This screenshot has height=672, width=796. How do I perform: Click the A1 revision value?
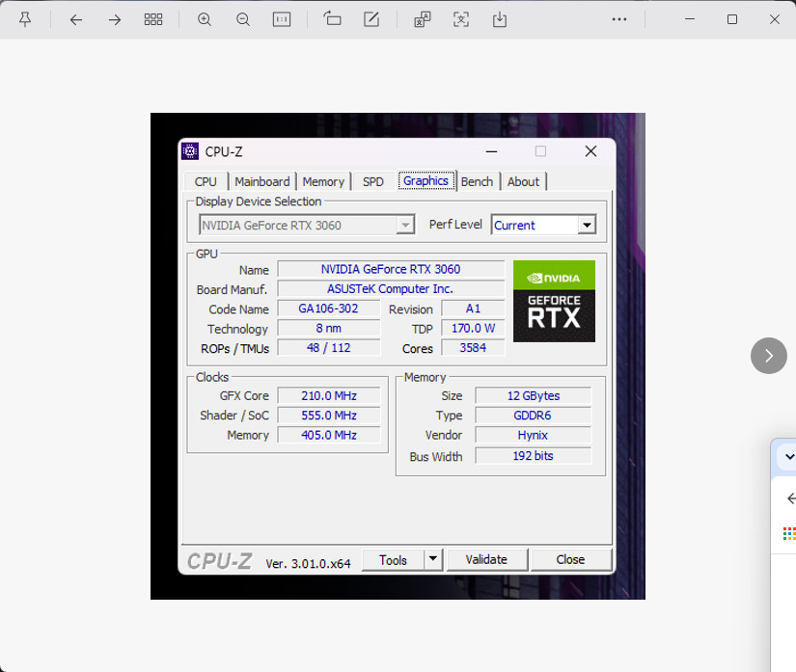[473, 309]
